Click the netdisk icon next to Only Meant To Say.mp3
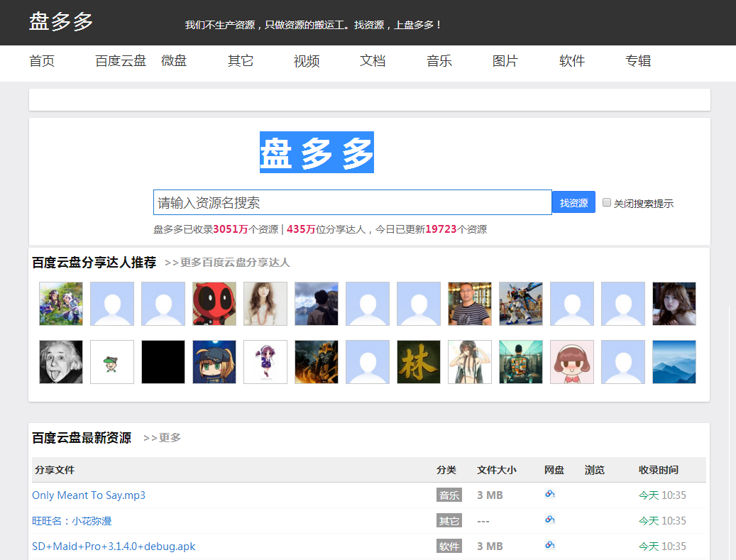Viewport: 736px width, 560px height. 550,495
